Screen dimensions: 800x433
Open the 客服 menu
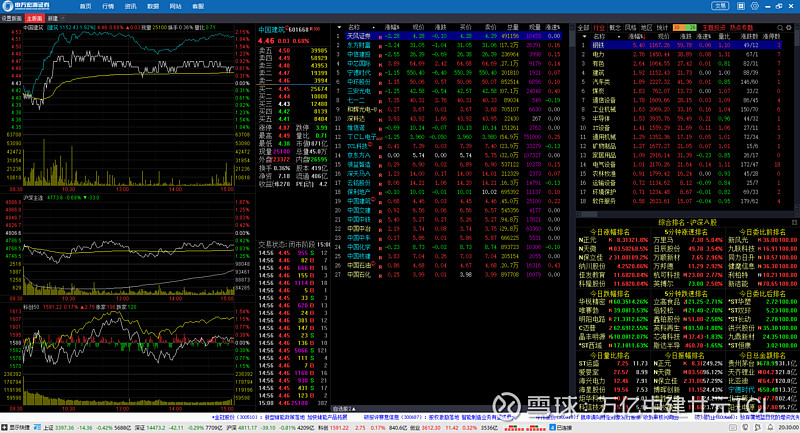pos(198,6)
